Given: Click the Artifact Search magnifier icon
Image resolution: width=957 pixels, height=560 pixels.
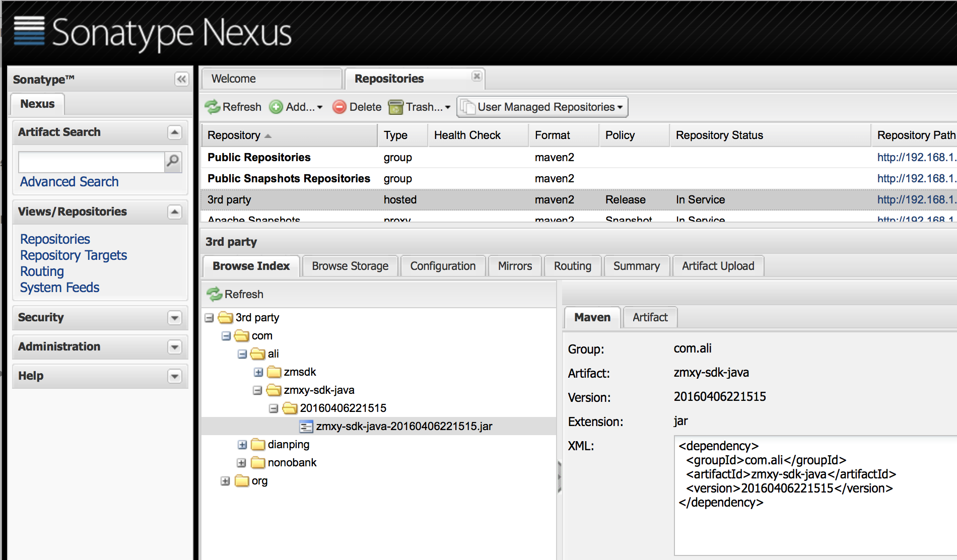Looking at the screenshot, I should pyautogui.click(x=173, y=162).
